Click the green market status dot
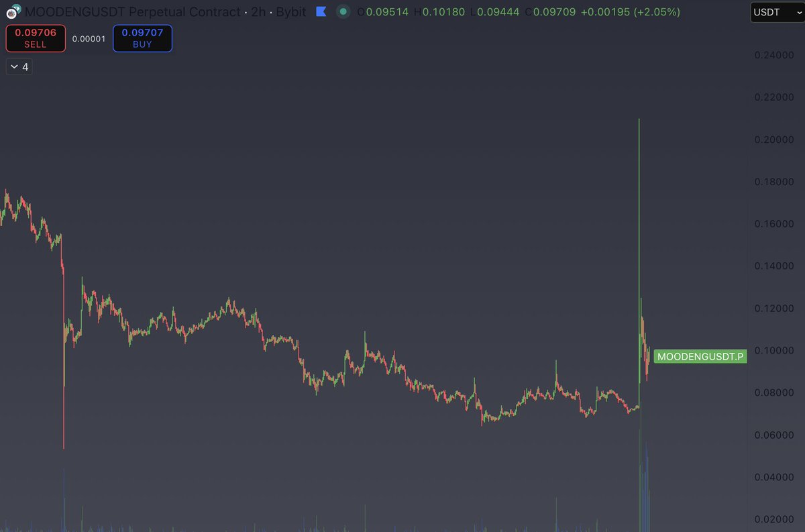The height and width of the screenshot is (532, 805). click(343, 11)
